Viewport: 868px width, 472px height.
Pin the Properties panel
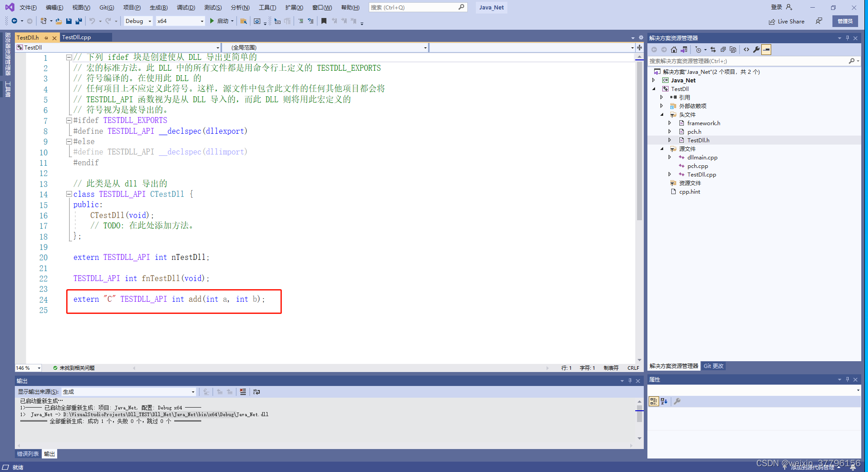(x=848, y=380)
